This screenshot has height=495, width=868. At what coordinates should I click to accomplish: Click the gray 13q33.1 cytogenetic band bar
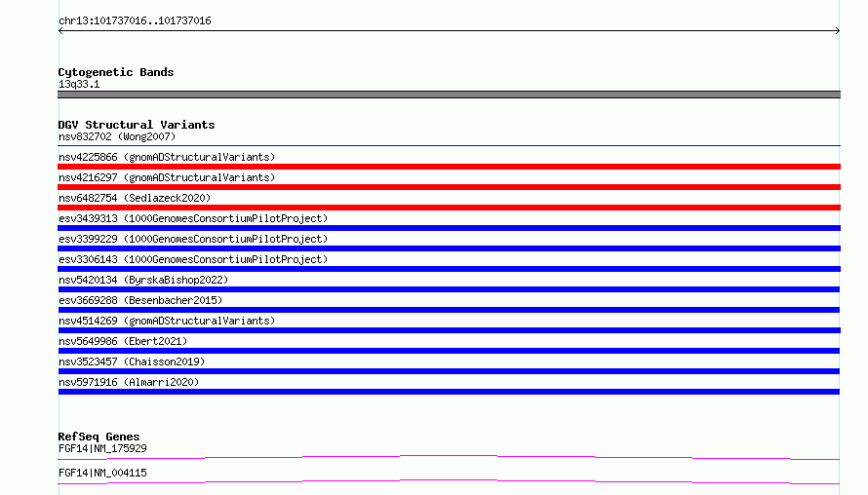(449, 95)
